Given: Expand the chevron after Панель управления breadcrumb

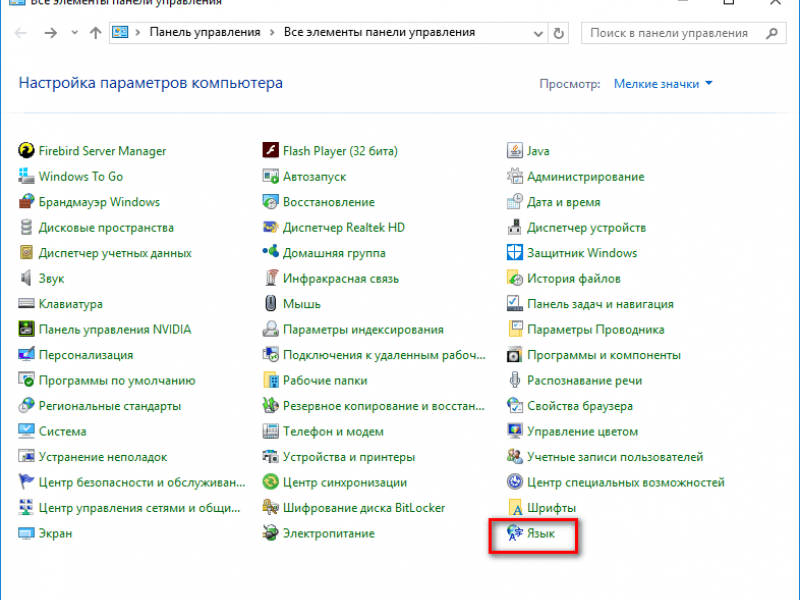Looking at the screenshot, I should pyautogui.click(x=272, y=33).
